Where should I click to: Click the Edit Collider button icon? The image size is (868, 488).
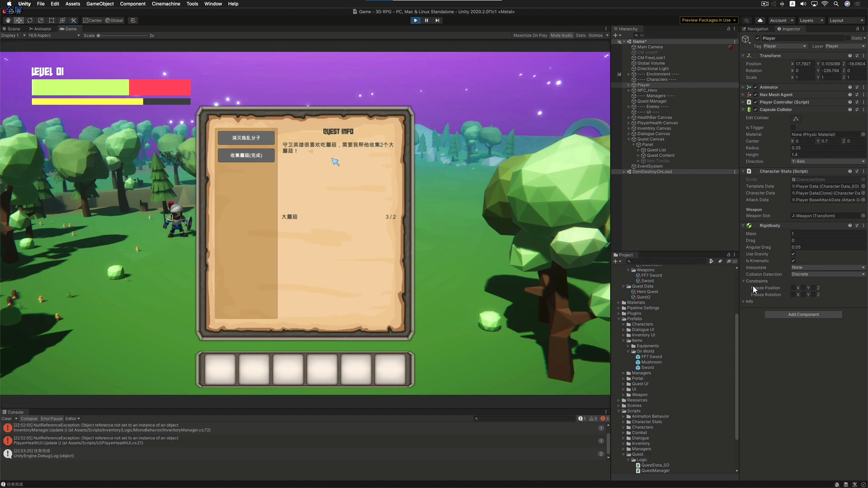[x=796, y=118]
